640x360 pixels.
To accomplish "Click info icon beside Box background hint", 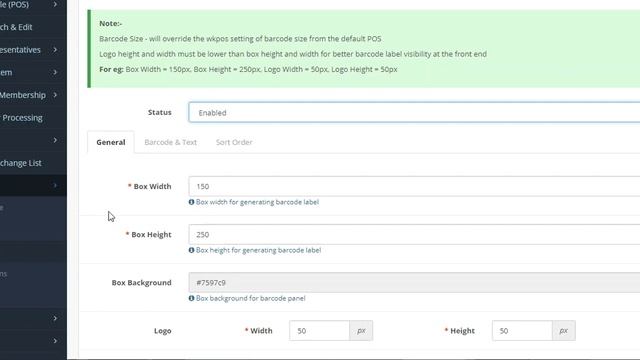I will [x=191, y=298].
